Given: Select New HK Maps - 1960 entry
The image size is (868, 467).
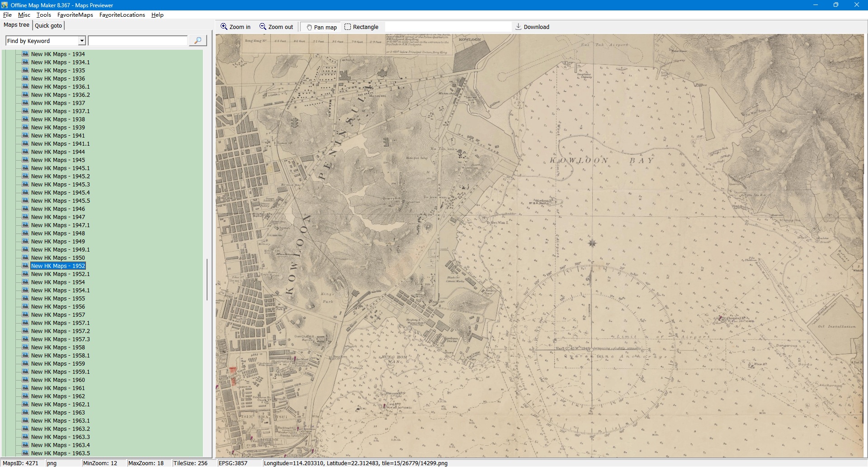Looking at the screenshot, I should (x=58, y=380).
